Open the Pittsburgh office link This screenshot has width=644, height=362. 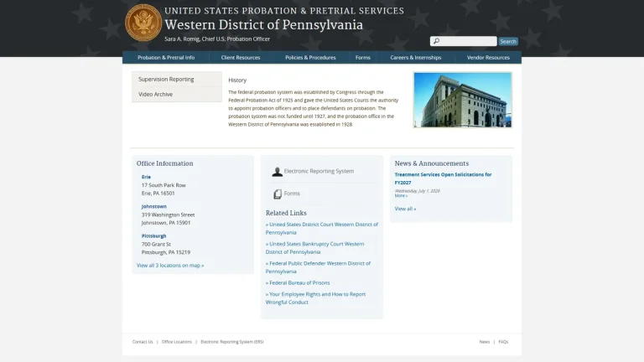pos(153,236)
